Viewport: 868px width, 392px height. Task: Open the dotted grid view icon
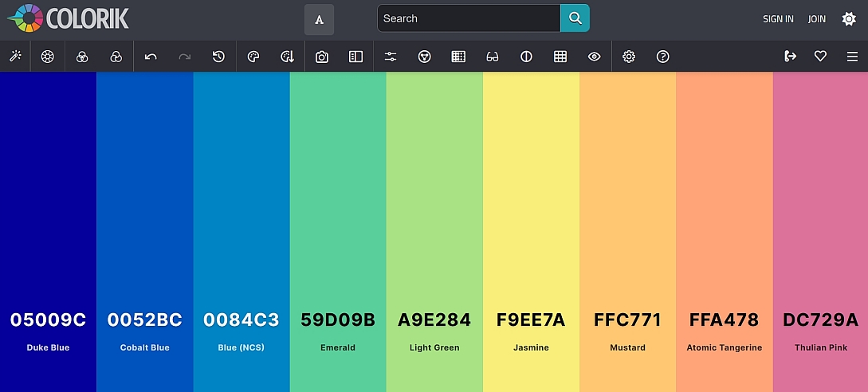pos(458,57)
